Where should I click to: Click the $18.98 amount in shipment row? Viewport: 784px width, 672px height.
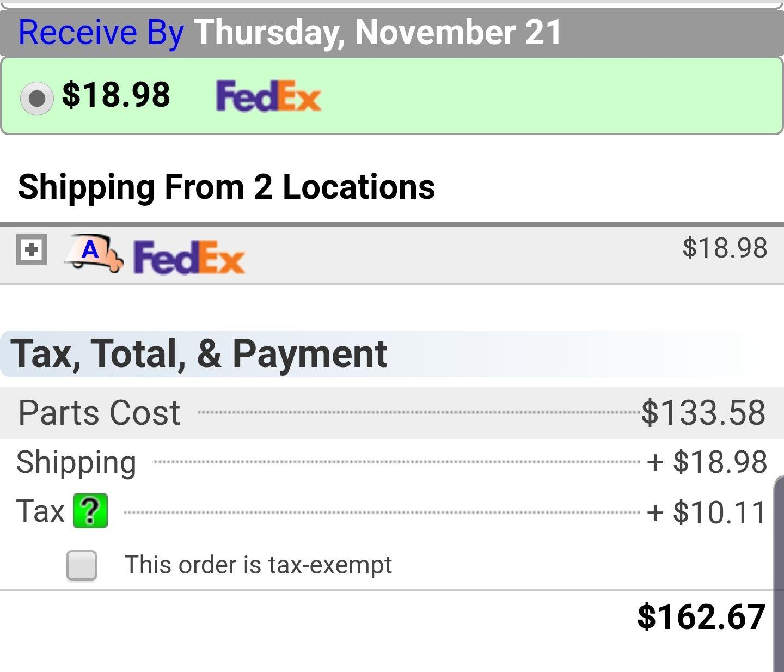click(725, 248)
